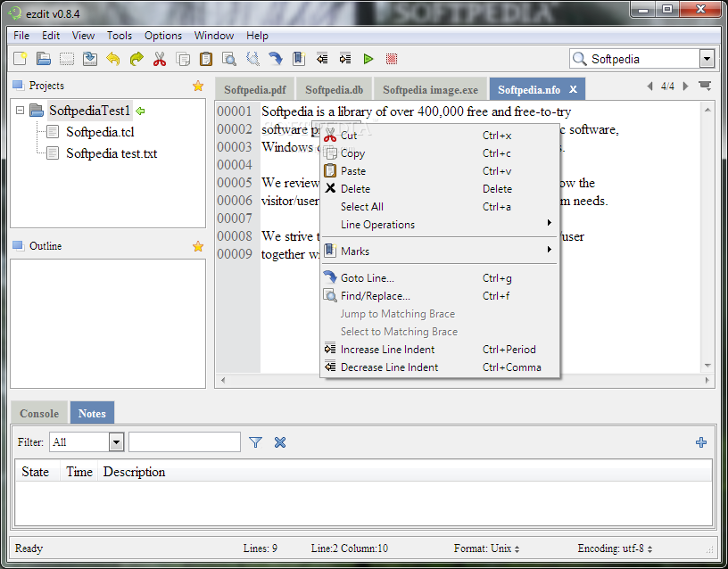Image resolution: width=728 pixels, height=569 pixels.
Task: Click the tab list icon beside 4/4
Action: point(705,86)
